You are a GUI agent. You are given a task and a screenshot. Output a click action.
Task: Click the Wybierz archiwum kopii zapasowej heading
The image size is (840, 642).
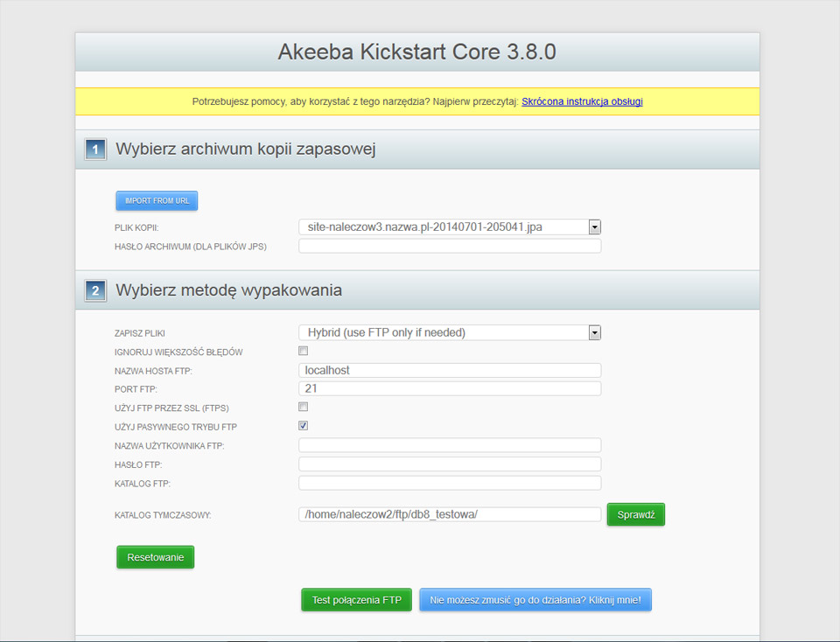(x=245, y=149)
